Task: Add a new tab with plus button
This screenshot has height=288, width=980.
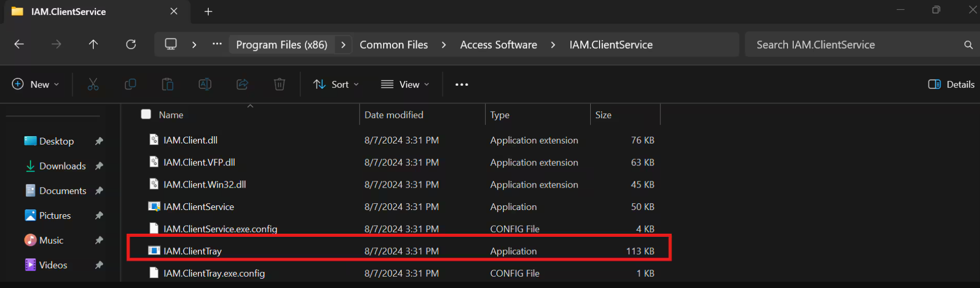Action: 208,11
